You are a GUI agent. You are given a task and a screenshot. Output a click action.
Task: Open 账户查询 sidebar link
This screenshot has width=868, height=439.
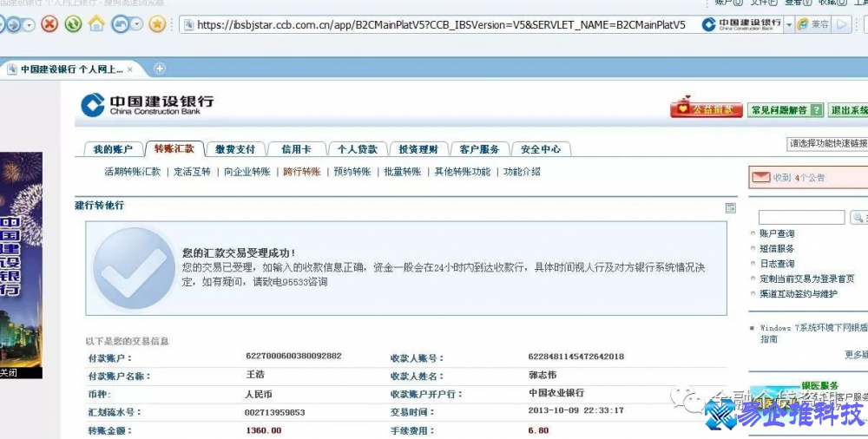pyautogui.click(x=777, y=233)
